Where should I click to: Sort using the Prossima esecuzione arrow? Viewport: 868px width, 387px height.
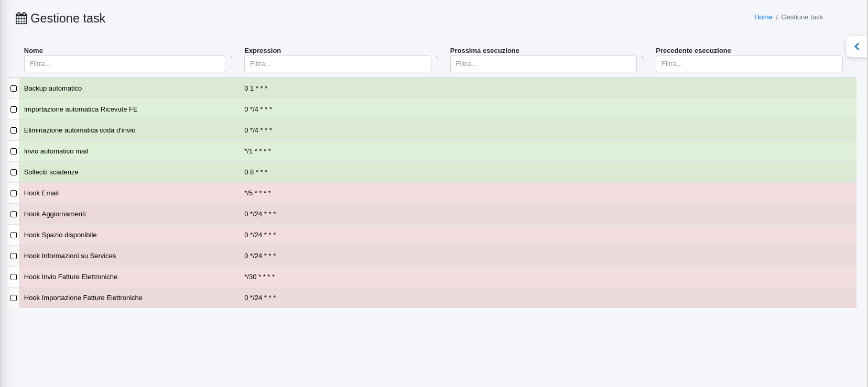(x=643, y=57)
